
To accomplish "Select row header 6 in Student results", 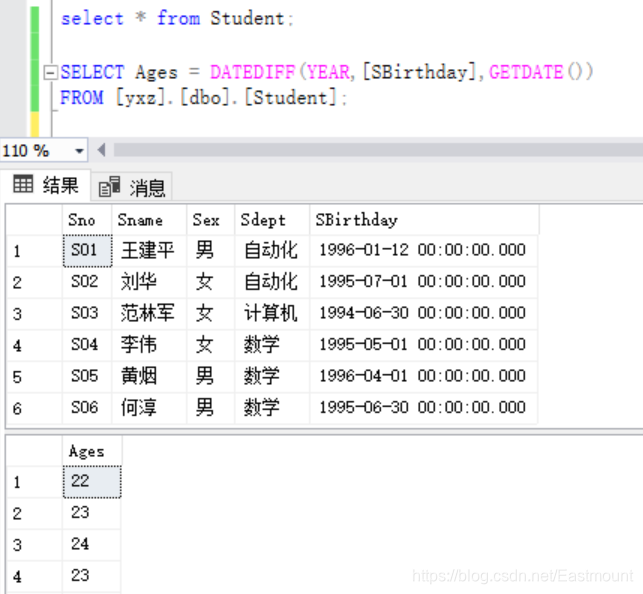I will [x=34, y=408].
